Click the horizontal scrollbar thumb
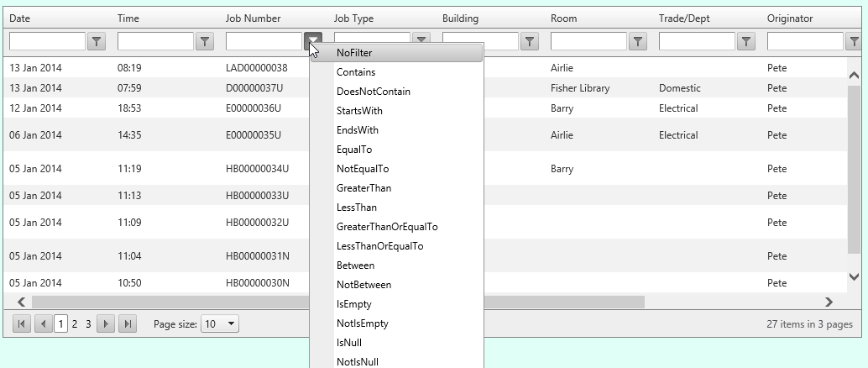The height and width of the screenshot is (368, 868). (338, 302)
